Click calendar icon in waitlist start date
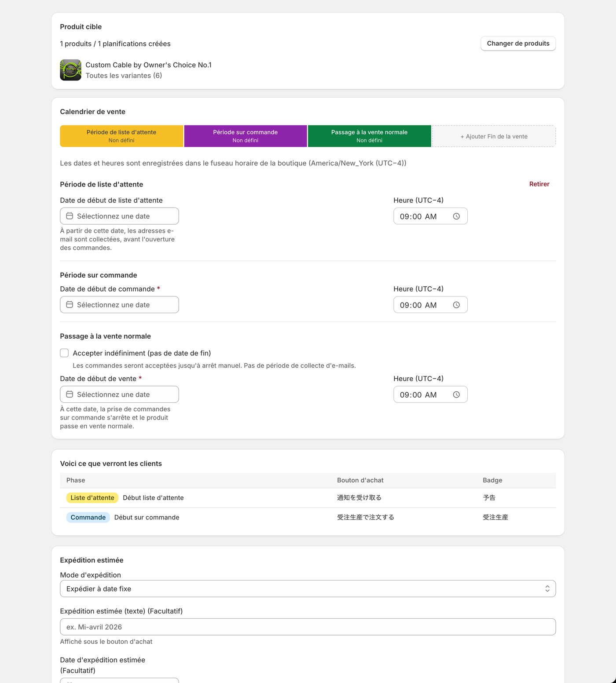The image size is (616, 683). pyautogui.click(x=70, y=216)
